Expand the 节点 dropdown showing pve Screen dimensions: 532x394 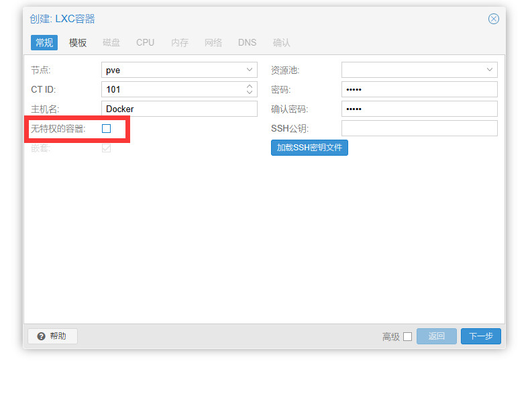(x=250, y=70)
